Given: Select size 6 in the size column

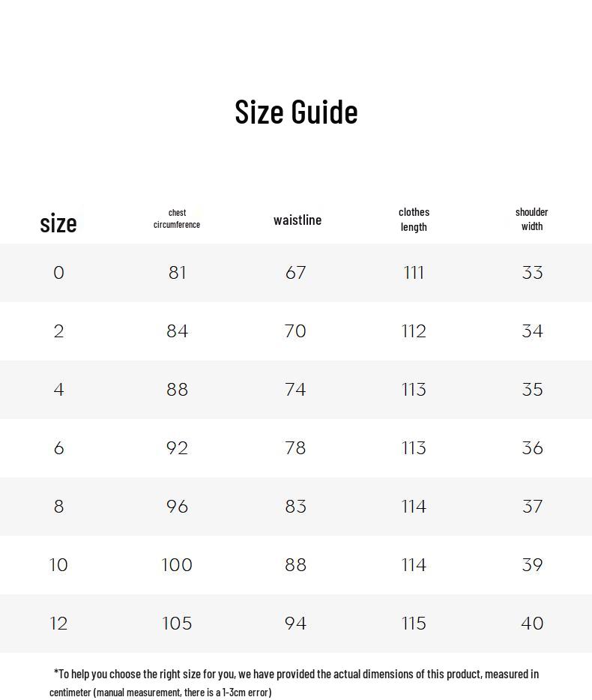Looking at the screenshot, I should [59, 448].
